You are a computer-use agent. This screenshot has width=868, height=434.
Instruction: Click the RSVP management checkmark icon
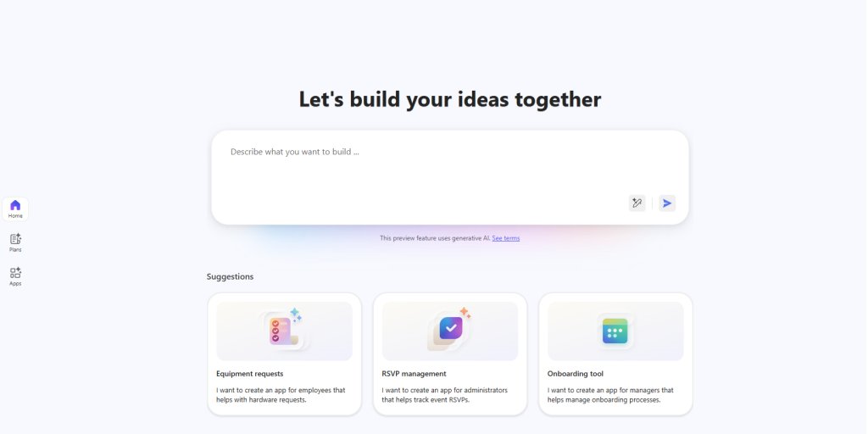click(450, 330)
